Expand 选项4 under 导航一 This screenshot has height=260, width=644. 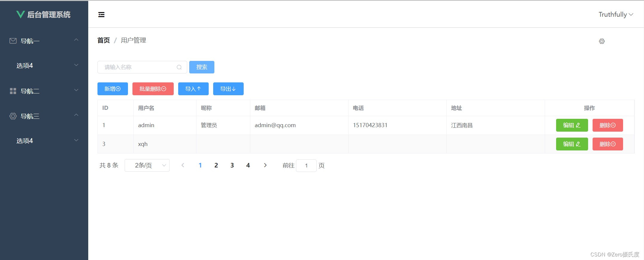[x=76, y=65]
